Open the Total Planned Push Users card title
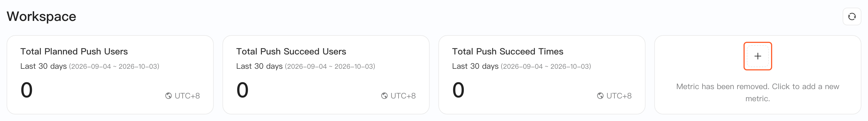This screenshot has width=868, height=121. coord(74,51)
